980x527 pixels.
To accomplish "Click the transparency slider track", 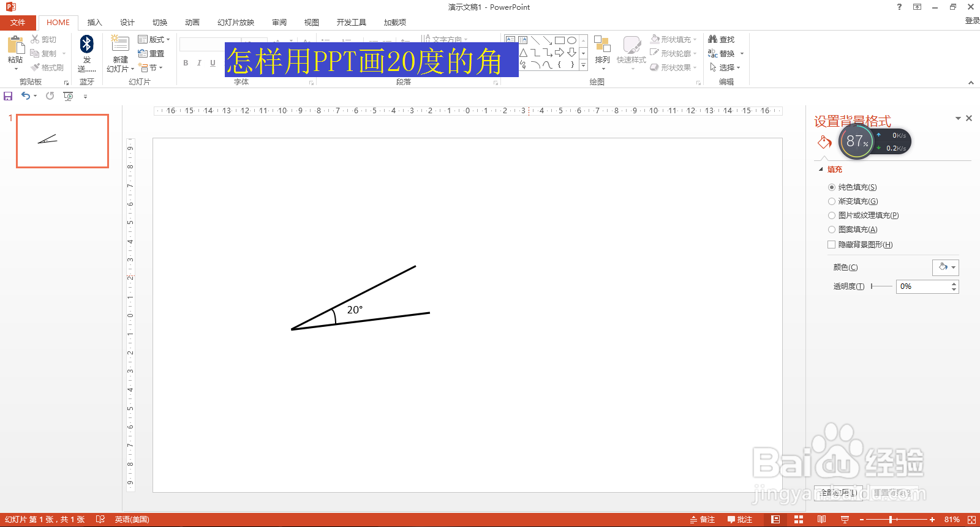I will tap(881, 286).
